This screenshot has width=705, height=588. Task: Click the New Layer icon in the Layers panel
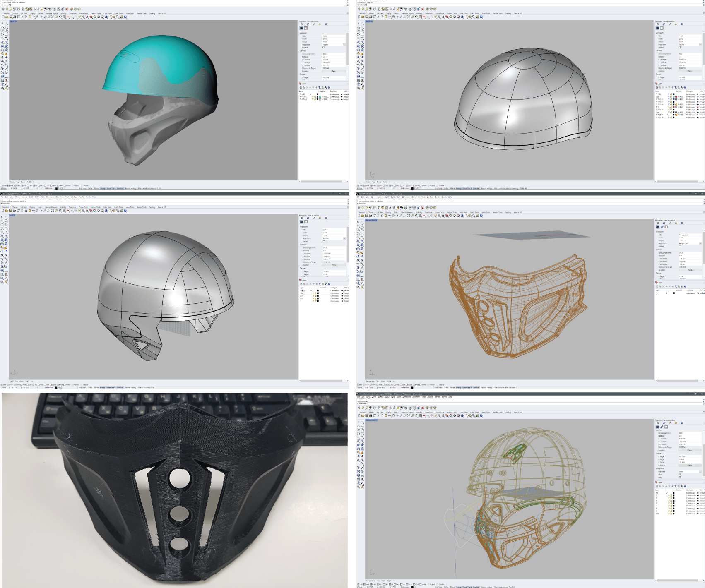[301, 87]
